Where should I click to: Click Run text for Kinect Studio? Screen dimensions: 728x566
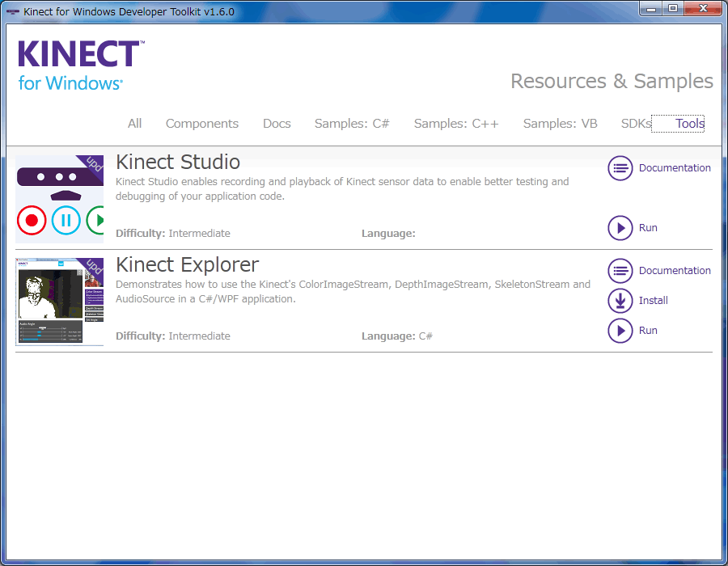(648, 228)
